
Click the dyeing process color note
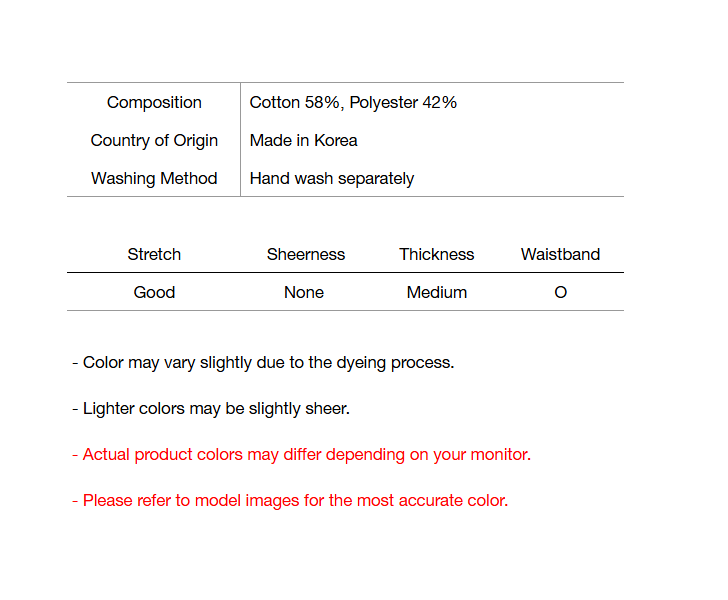(263, 362)
